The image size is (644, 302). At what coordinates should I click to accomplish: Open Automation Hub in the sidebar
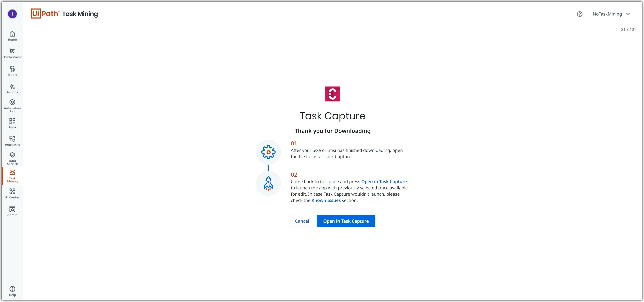(x=12, y=106)
